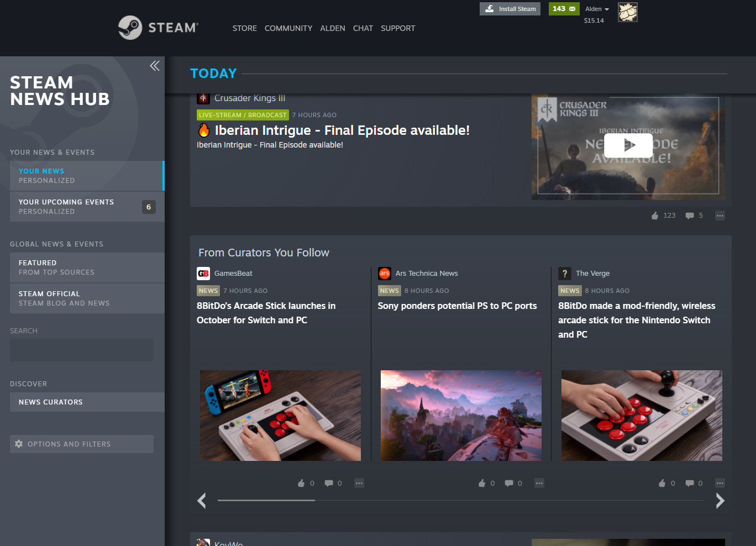Click The Verge curator icon
The image size is (756, 546).
pos(564,273)
